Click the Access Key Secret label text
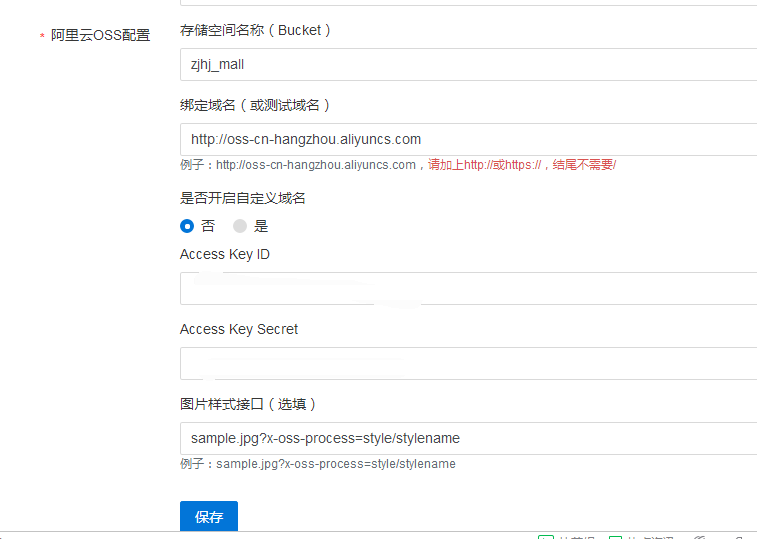 pyautogui.click(x=239, y=329)
